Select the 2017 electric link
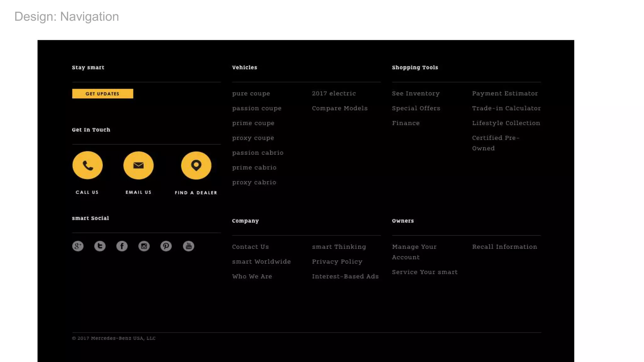Viewport: 644px width, 362px height. 334,94
